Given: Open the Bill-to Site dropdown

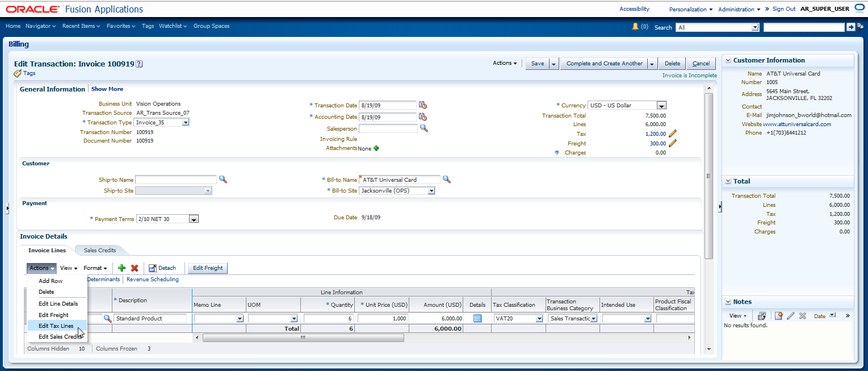Looking at the screenshot, I should tap(431, 191).
